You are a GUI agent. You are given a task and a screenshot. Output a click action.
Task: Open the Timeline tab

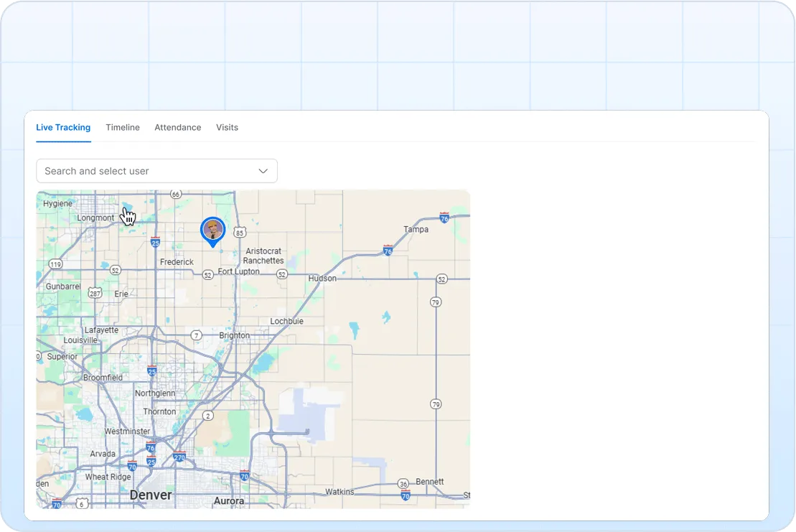tap(123, 127)
